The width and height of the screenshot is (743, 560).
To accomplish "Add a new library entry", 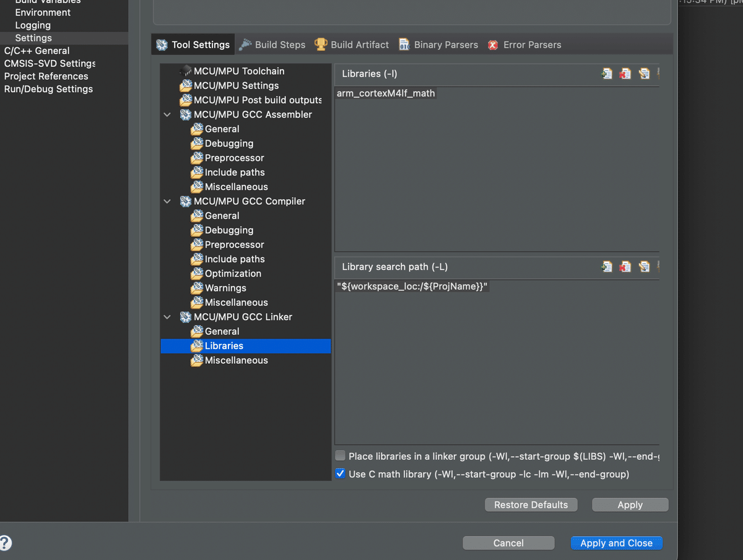I will [x=606, y=73].
